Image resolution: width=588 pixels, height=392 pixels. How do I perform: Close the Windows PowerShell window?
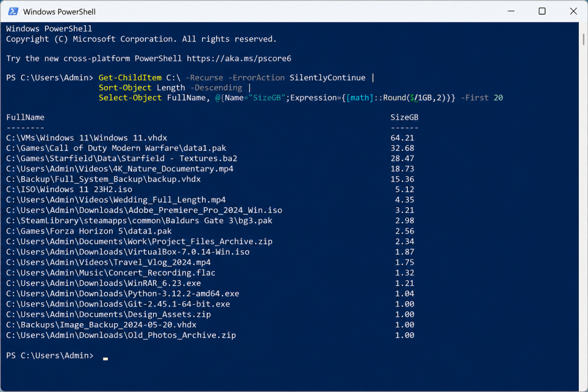(x=573, y=11)
